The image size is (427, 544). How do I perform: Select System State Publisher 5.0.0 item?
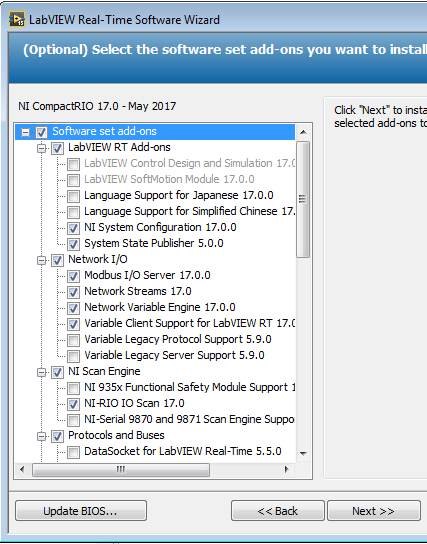coord(154,243)
